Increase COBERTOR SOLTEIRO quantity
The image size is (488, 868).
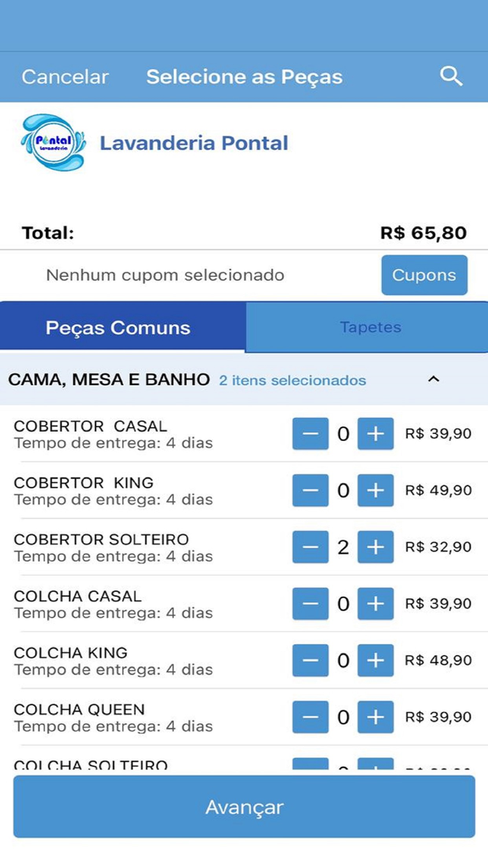(x=375, y=547)
